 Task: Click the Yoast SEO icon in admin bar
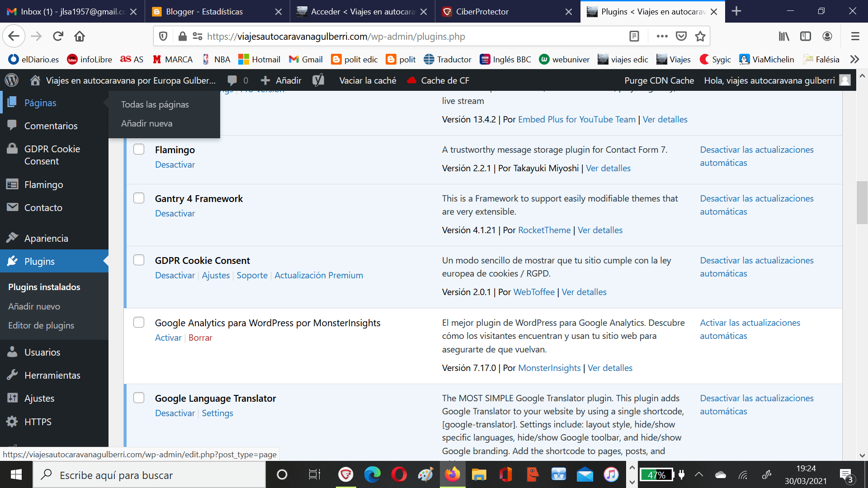pyautogui.click(x=318, y=80)
